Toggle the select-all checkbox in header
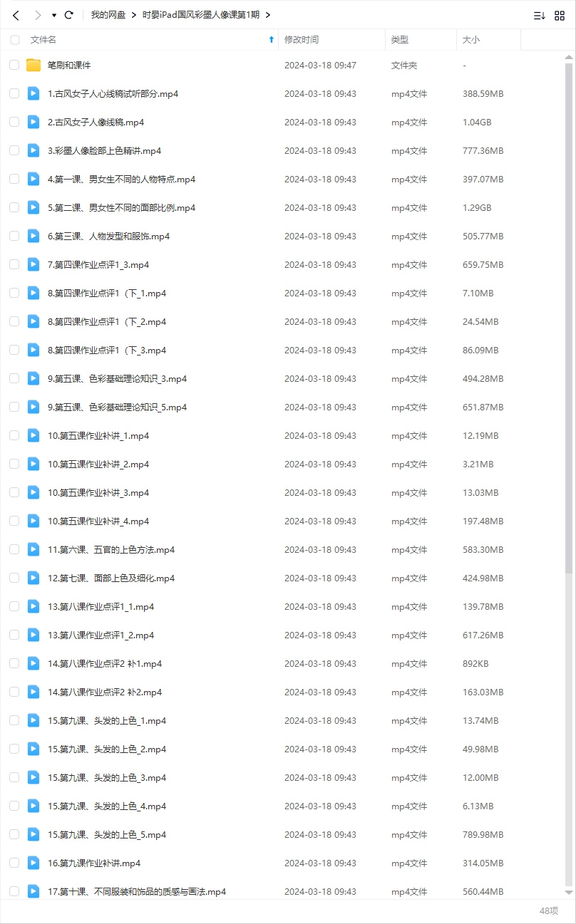 tap(15, 40)
